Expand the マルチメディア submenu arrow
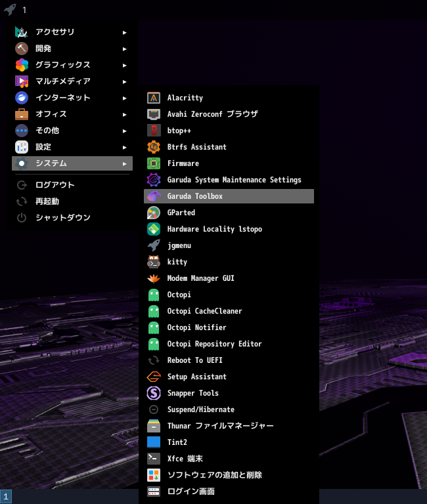427x504 pixels. click(x=125, y=81)
